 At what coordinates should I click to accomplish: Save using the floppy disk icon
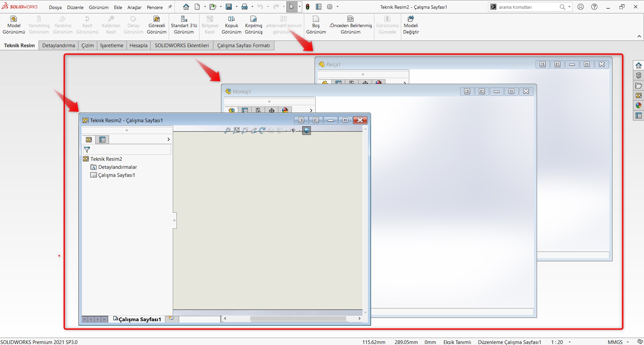(x=229, y=7)
